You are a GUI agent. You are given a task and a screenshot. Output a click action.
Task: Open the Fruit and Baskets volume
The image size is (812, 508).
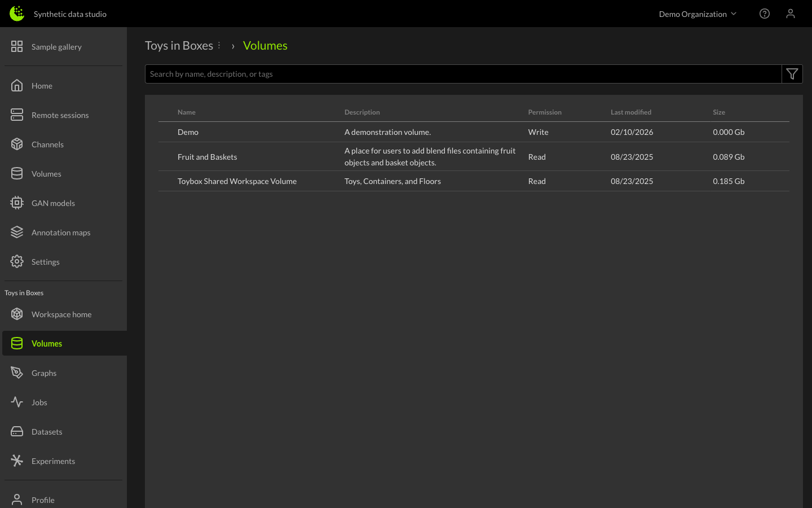point(207,157)
